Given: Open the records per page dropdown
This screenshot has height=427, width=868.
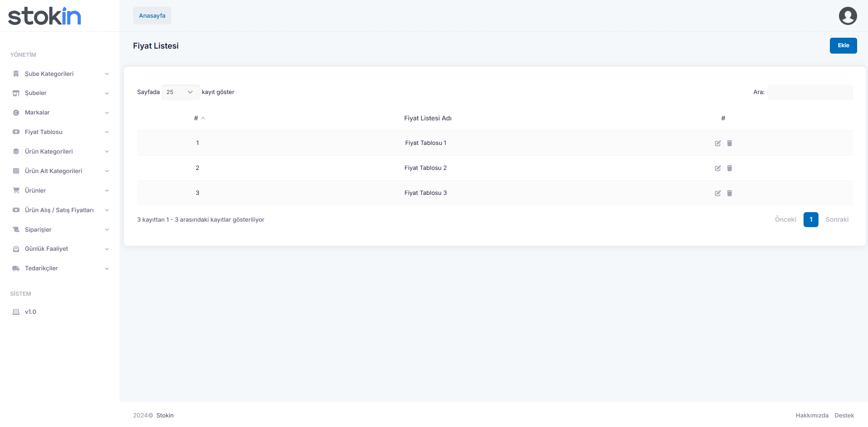Looking at the screenshot, I should pyautogui.click(x=180, y=92).
